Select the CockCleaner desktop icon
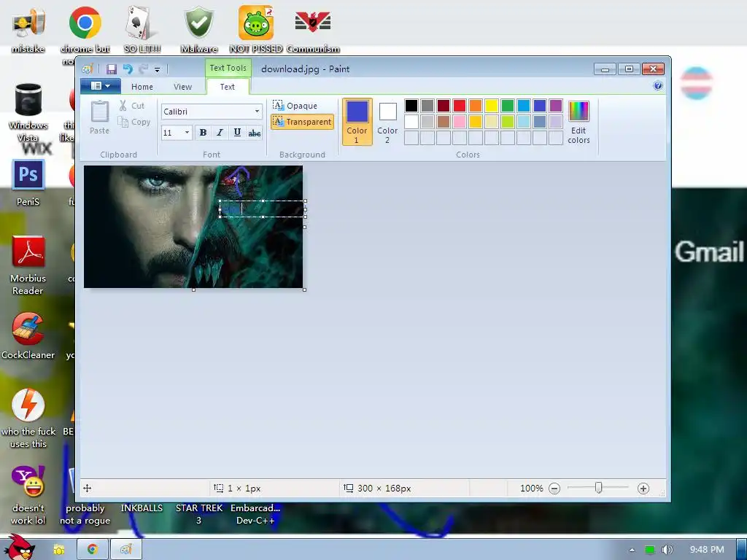 tap(28, 335)
